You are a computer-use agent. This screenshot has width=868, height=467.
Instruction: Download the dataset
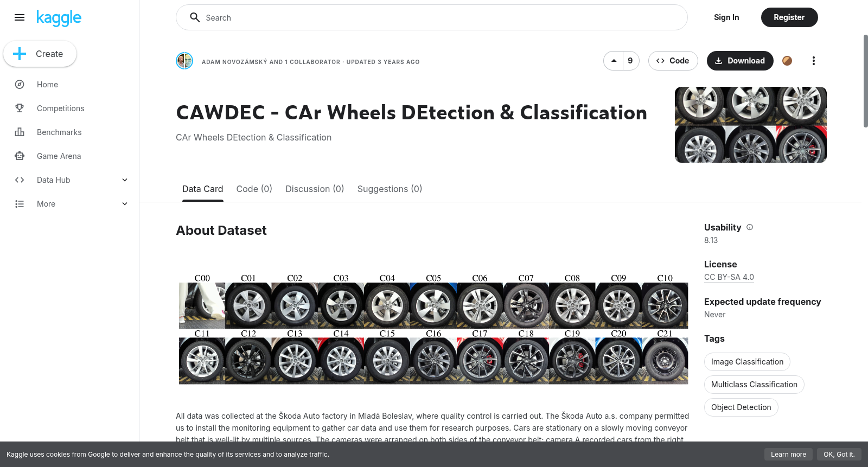point(740,61)
